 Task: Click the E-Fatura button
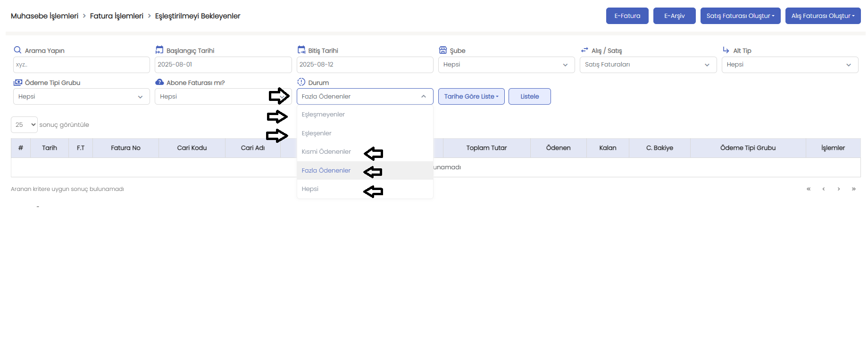tap(627, 16)
